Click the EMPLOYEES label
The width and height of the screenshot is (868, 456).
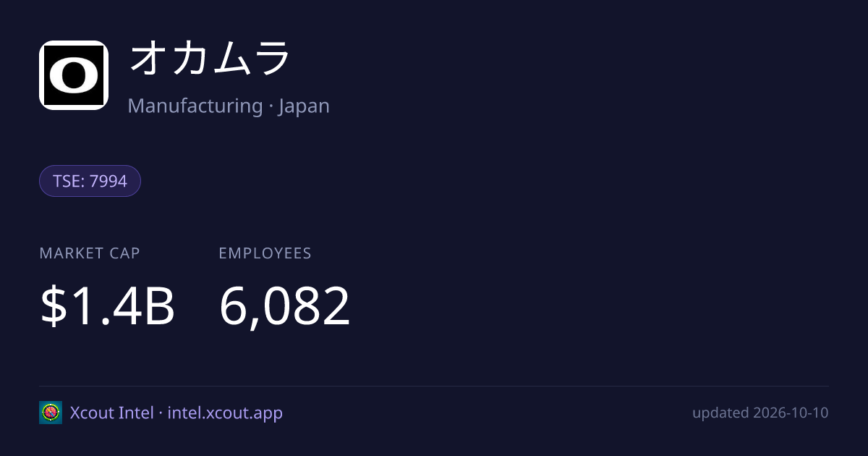tap(265, 253)
